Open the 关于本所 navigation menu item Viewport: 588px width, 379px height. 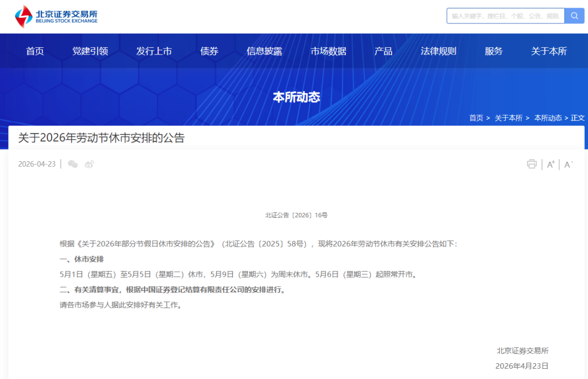549,51
